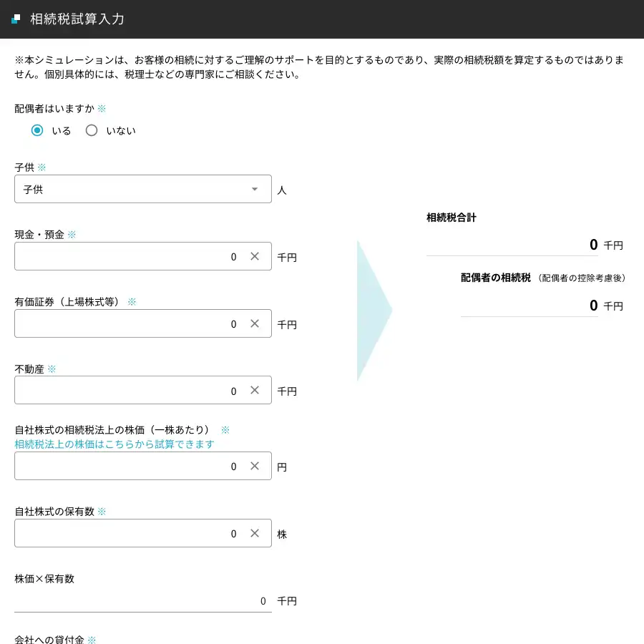
Task: Click the logo icon beside 相続税試算入力
Action: 16,19
